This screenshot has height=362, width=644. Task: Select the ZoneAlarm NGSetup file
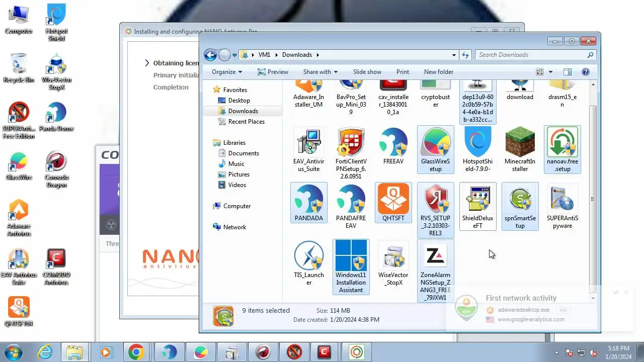click(x=436, y=270)
